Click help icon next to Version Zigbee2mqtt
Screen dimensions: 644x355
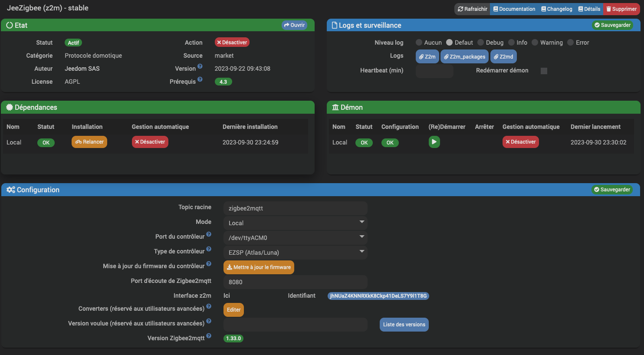tap(209, 336)
